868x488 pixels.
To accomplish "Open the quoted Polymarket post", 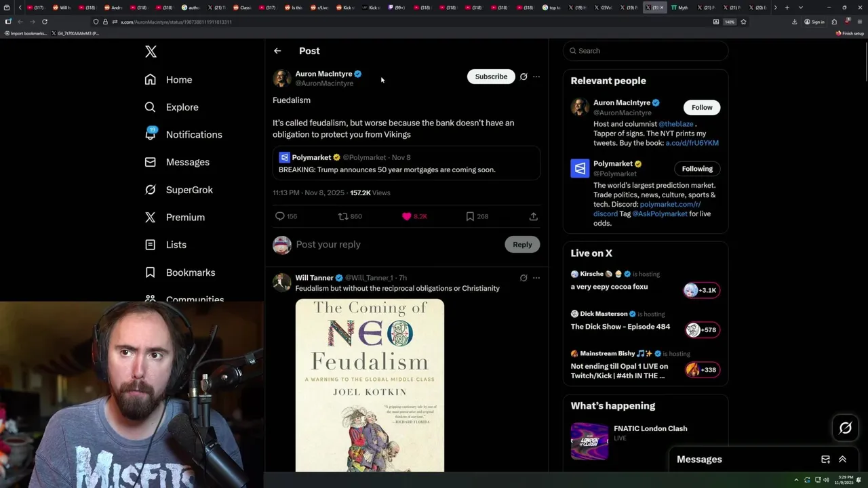I will pyautogui.click(x=406, y=163).
